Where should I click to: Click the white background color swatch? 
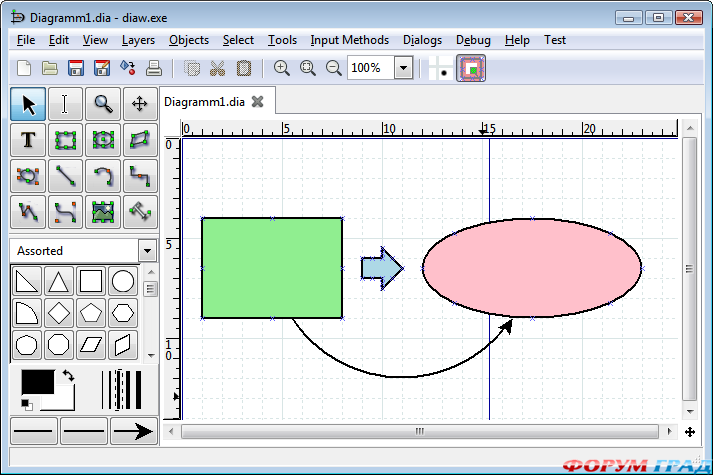click(x=64, y=403)
